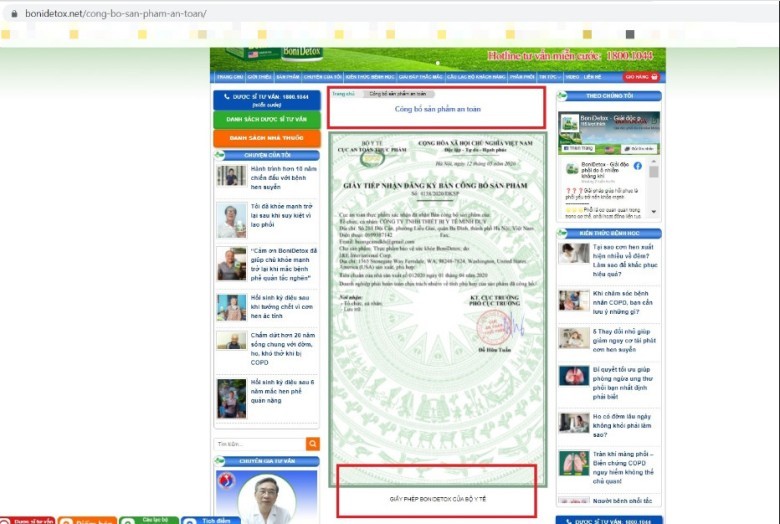Click the orange Danh sách nhà thuốc button
Screen dimensions: 780x524
tap(266, 138)
